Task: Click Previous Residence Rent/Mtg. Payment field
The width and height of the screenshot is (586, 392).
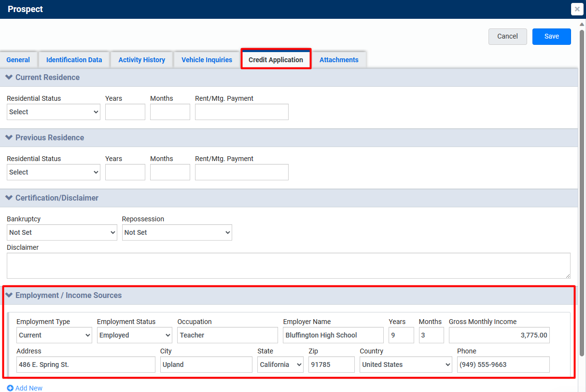Action: [242, 172]
